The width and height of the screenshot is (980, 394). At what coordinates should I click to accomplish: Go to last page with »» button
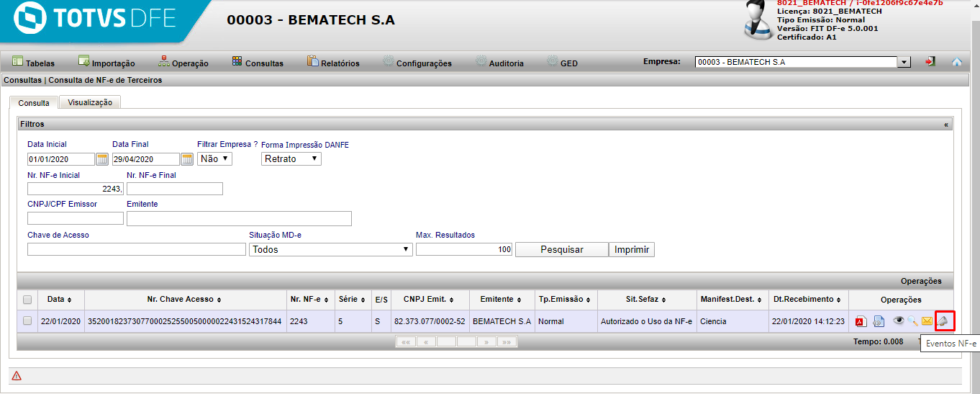click(x=507, y=341)
